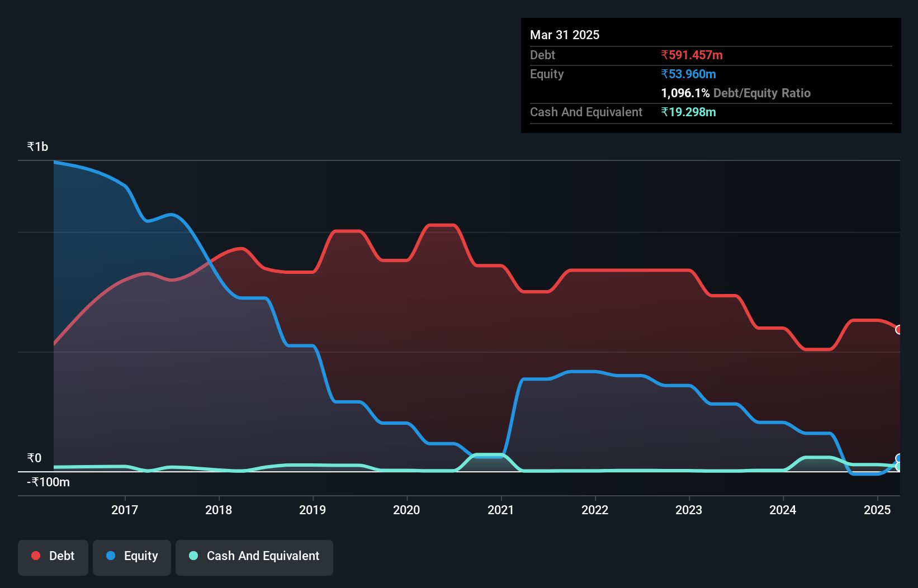Click the -₹100m y-axis label
918x588 pixels.
click(48, 482)
